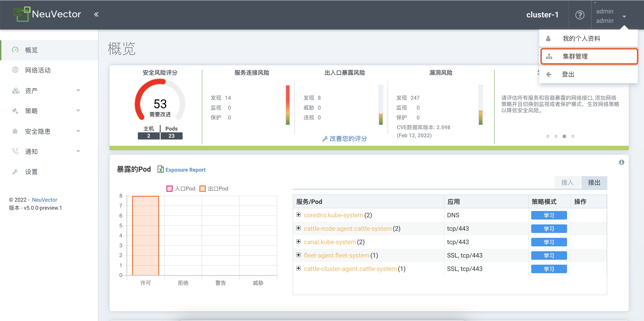Collapse the sidebar with double-chevron icon

96,15
